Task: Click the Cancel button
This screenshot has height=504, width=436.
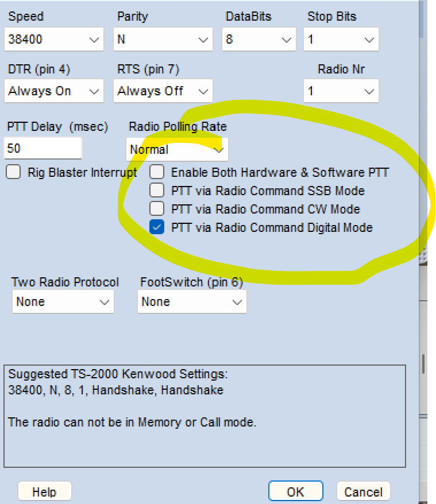Action: click(x=363, y=492)
